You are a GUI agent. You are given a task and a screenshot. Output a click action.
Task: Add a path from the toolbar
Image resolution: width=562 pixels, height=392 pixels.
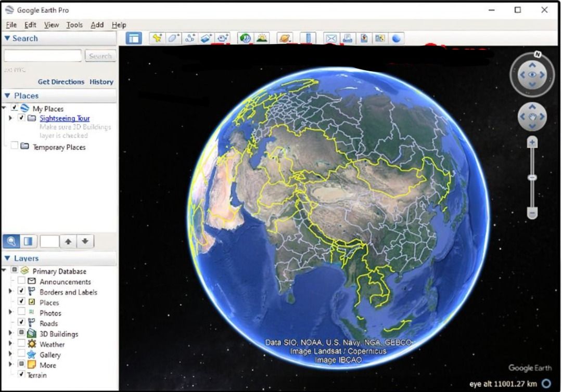tap(190, 38)
